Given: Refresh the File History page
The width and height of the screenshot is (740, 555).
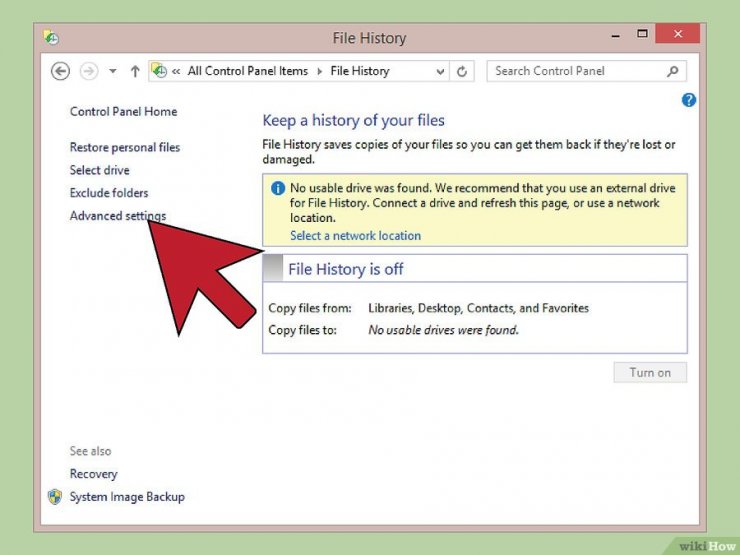Looking at the screenshot, I should tap(462, 71).
